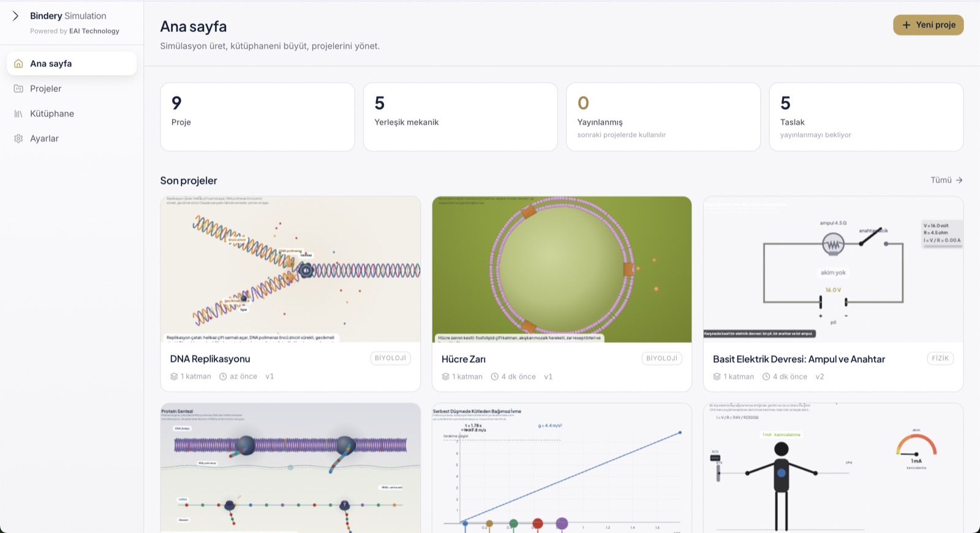The width and height of the screenshot is (980, 533).
Task: Click the arrow icon next to Tümü
Action: (959, 180)
